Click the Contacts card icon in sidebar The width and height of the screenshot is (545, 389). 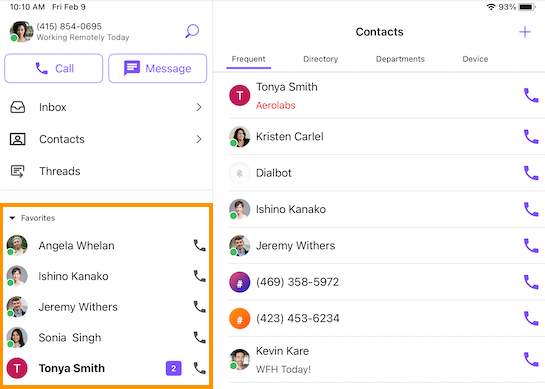tap(18, 139)
